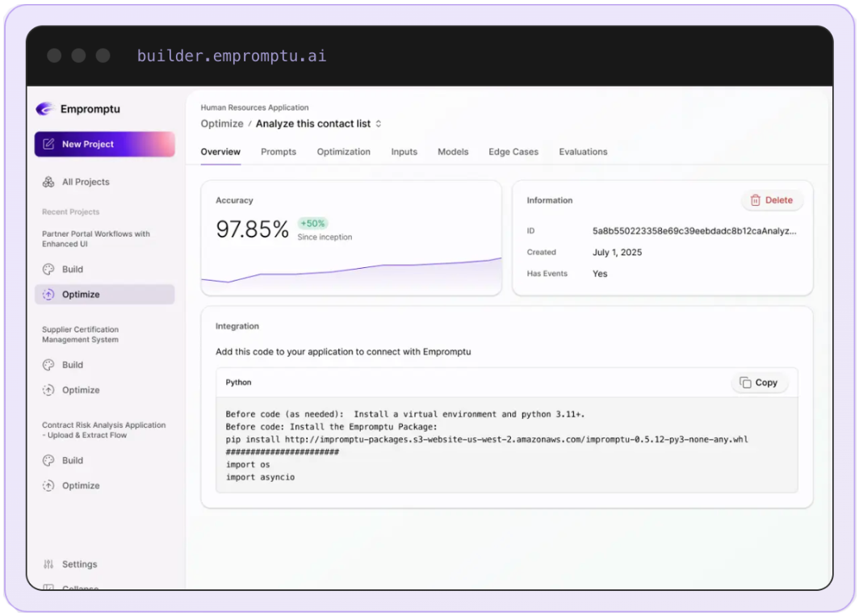Click the 'Supplier Certification Management System' title
Image resolution: width=859 pixels, height=616 pixels.
tap(81, 334)
